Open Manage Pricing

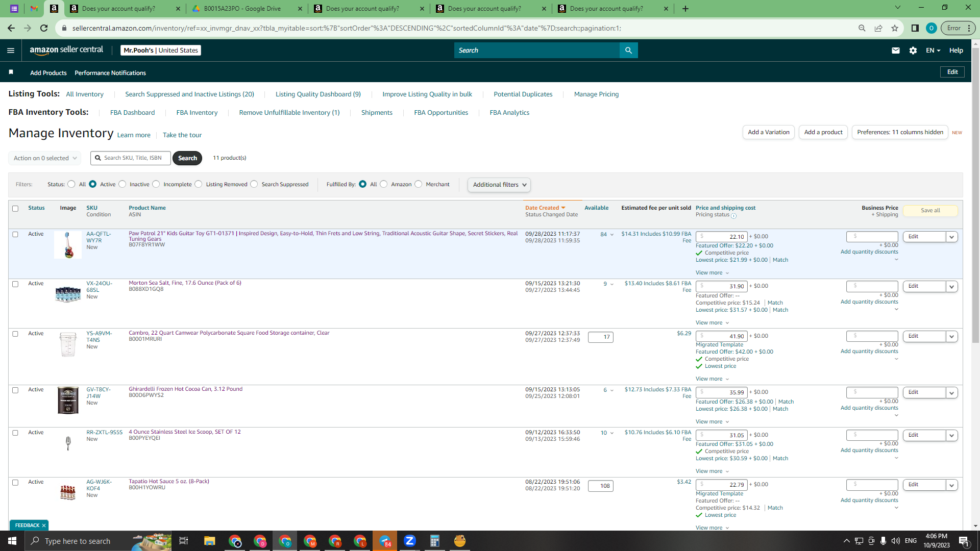[x=596, y=94]
